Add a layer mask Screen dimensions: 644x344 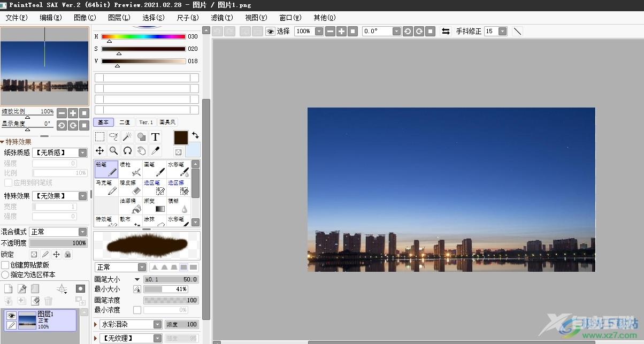click(80, 289)
